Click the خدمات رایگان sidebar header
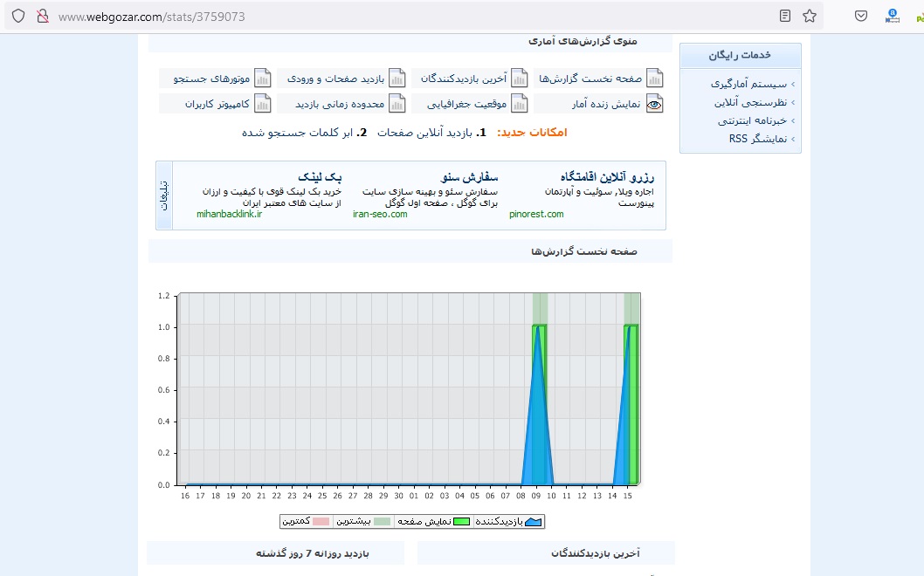 point(740,55)
